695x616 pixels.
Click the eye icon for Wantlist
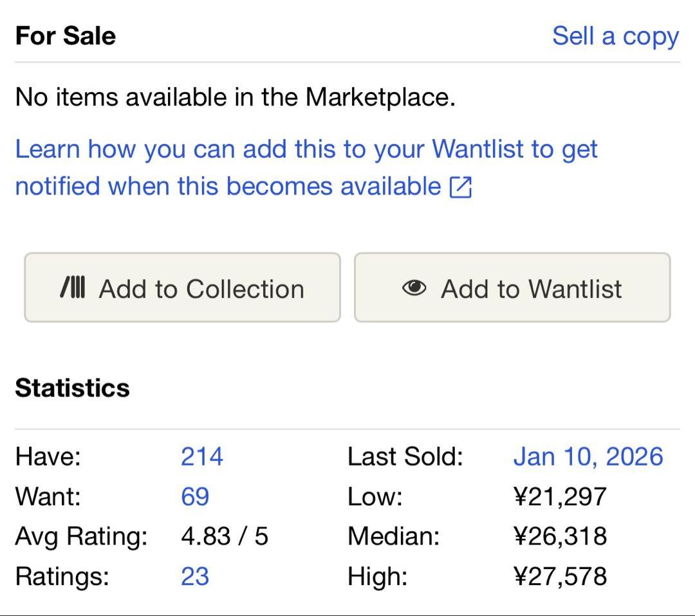tap(414, 288)
